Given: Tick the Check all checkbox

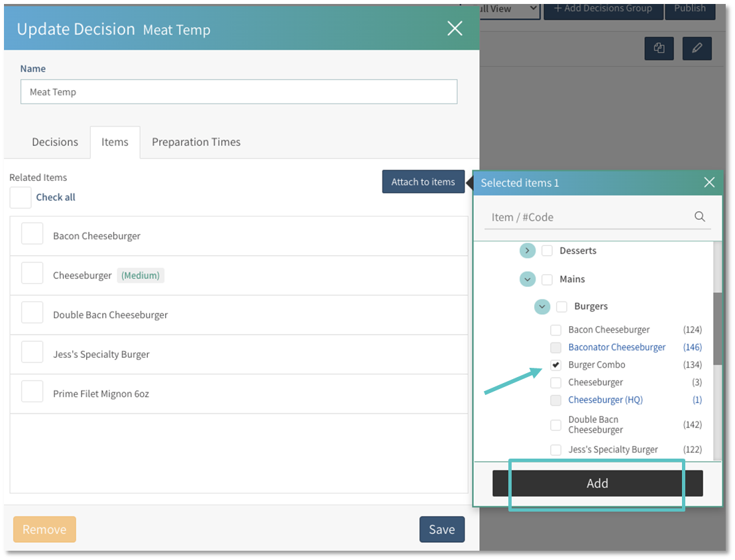Looking at the screenshot, I should 21,197.
